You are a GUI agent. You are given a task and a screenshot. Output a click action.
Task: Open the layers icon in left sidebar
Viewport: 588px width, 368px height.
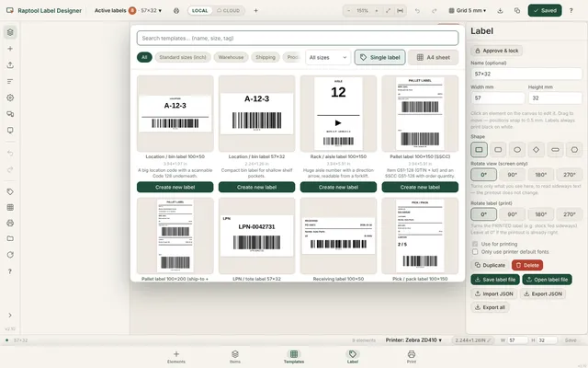(10, 32)
